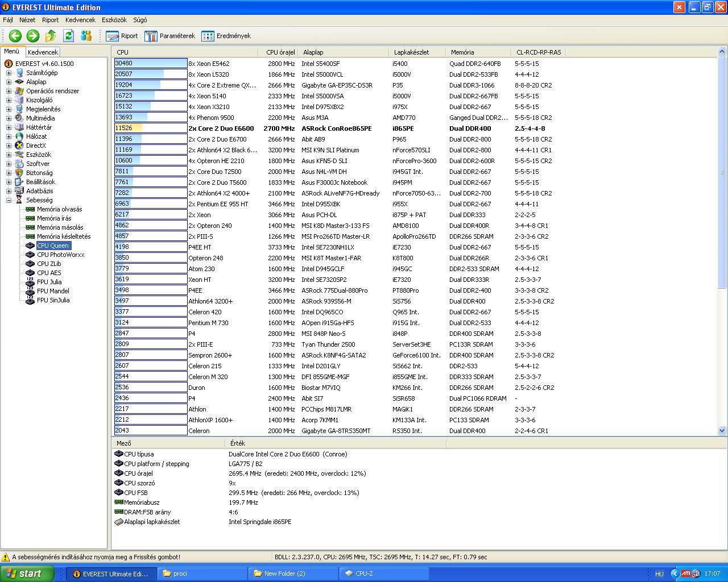
Task: Click the Windows start button
Action: (27, 573)
